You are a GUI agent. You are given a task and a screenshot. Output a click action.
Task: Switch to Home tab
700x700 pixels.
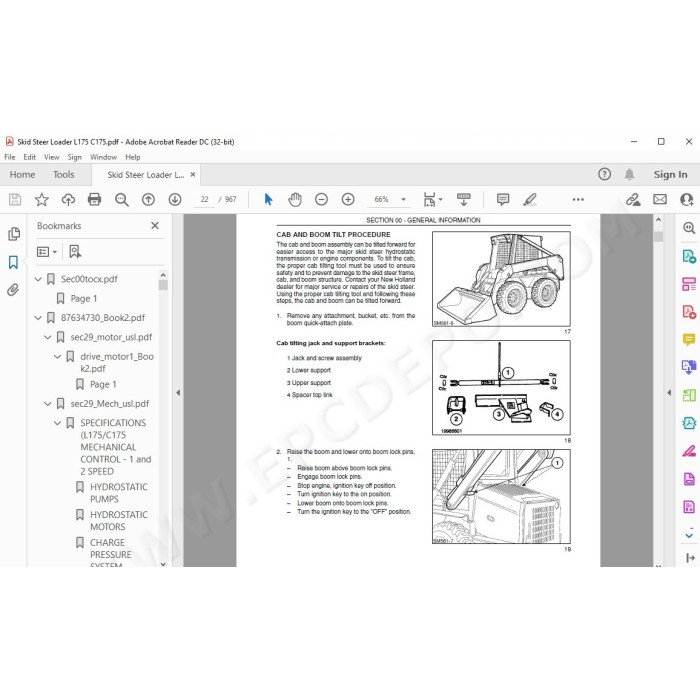coord(22,175)
